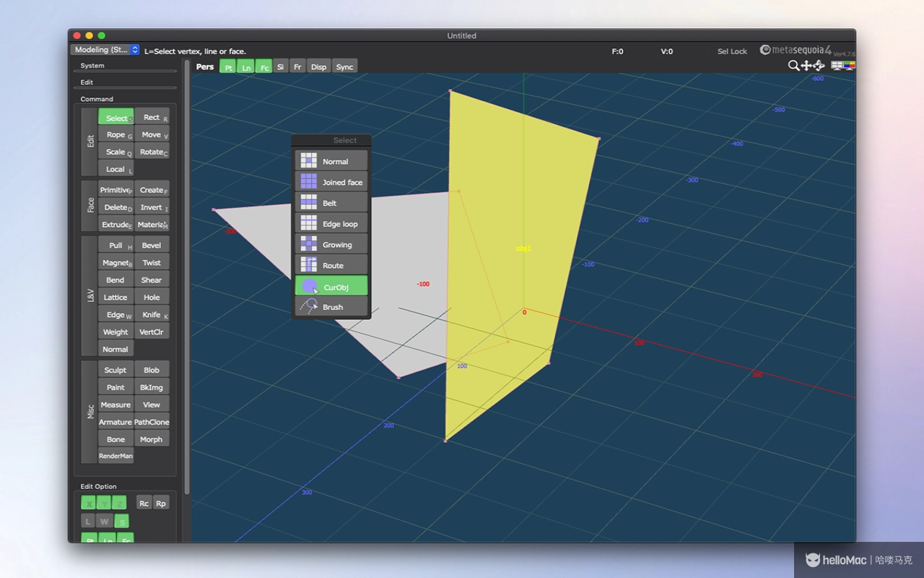Toggle Ln line display in viewport toolbar
Image resolution: width=924 pixels, height=578 pixels.
click(x=246, y=67)
